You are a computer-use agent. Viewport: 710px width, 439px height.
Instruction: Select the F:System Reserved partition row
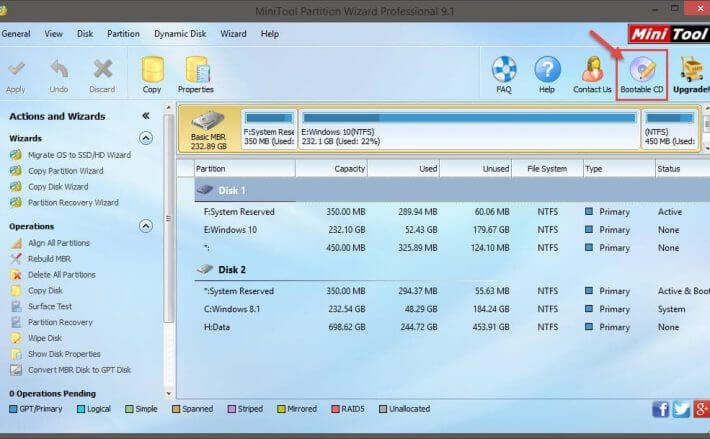tap(452, 212)
